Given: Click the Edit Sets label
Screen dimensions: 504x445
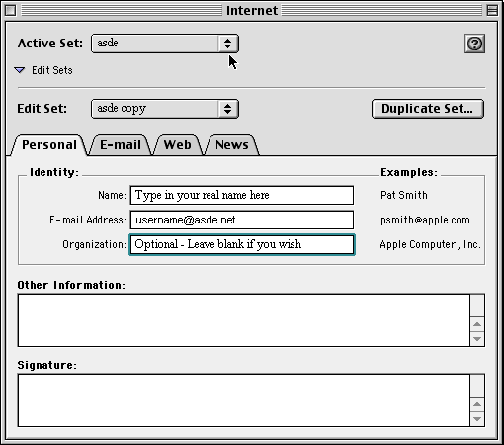Looking at the screenshot, I should point(52,70).
